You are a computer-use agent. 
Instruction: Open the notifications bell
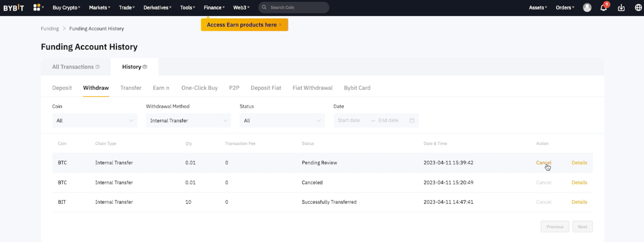click(x=604, y=8)
